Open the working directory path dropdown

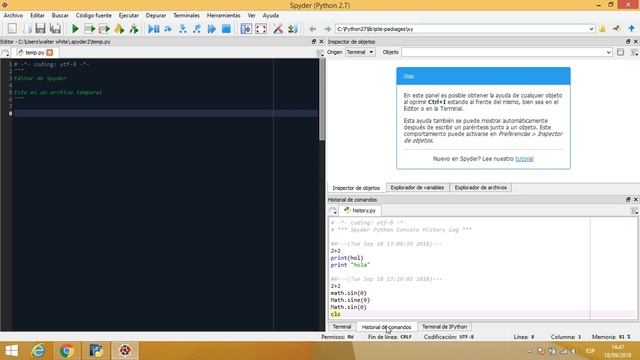pyautogui.click(x=591, y=29)
